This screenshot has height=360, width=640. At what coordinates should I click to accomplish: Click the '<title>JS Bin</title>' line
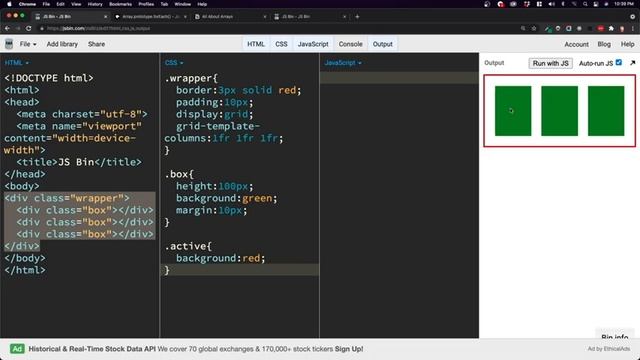pos(79,162)
